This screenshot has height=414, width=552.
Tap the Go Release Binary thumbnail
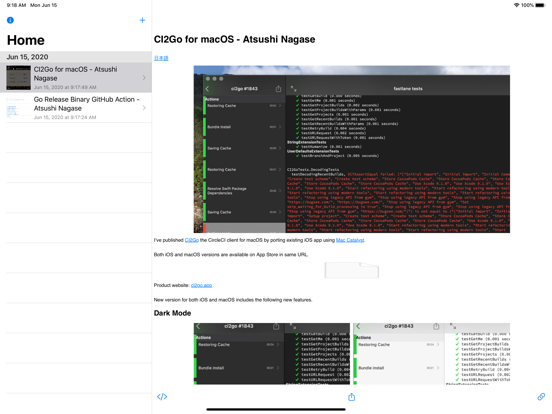coord(19,108)
